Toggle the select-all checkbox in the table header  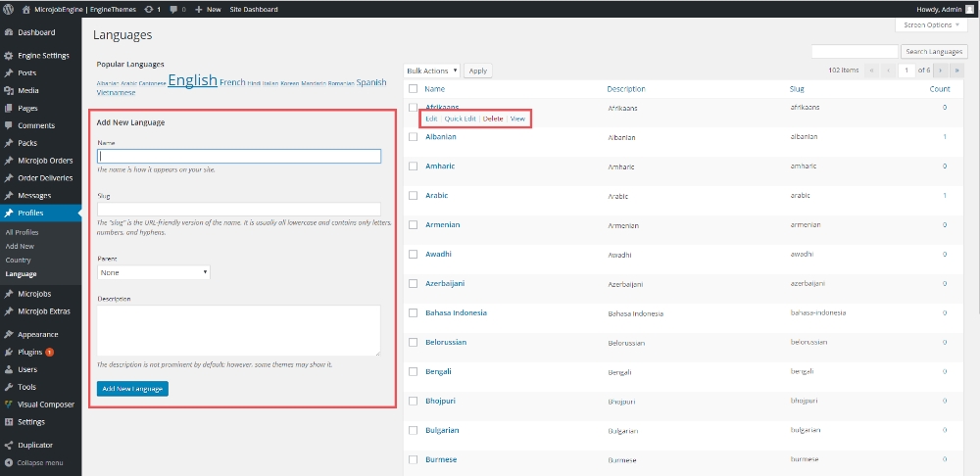(413, 89)
